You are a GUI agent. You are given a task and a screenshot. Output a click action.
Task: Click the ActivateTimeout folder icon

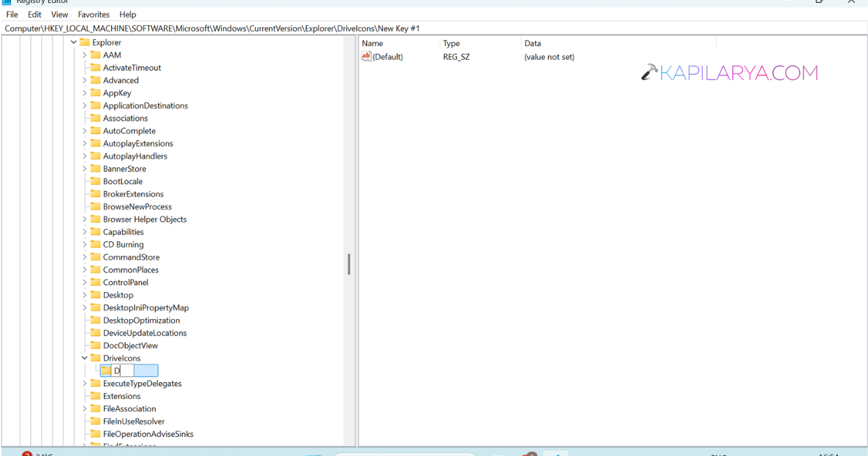pos(96,68)
